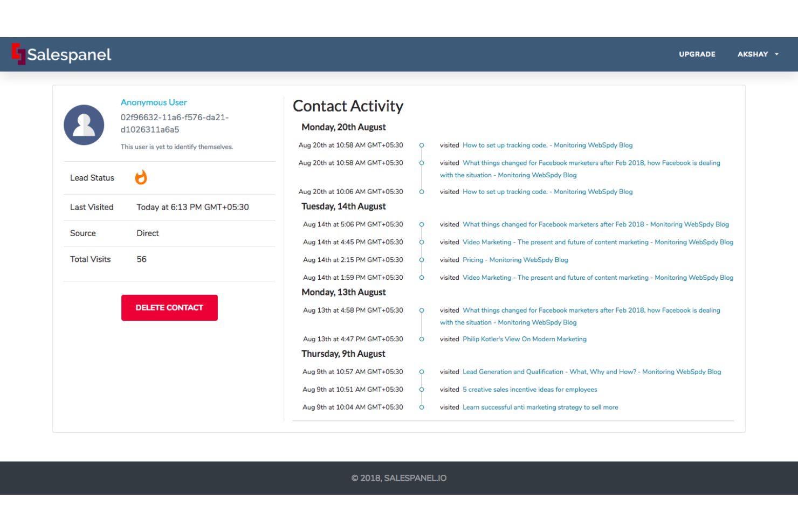Open the Aug 20th Facebook marketers link
The image size is (798, 532).
(x=580, y=169)
